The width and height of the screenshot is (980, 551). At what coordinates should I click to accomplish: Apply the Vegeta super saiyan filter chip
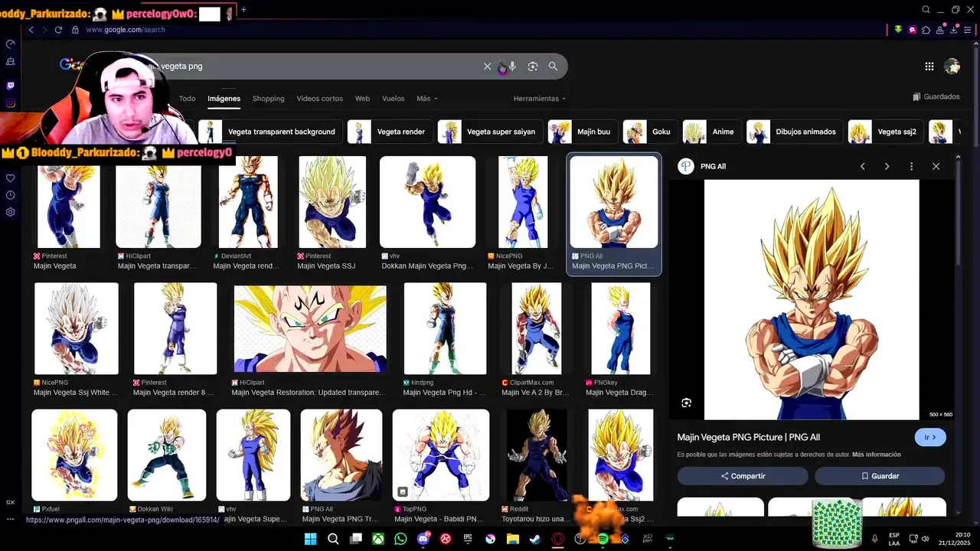(x=489, y=132)
